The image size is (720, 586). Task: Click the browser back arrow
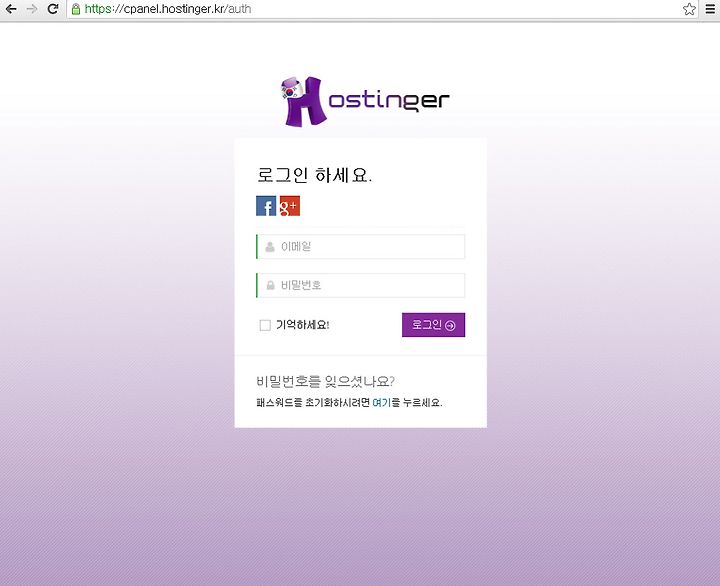[x=11, y=9]
